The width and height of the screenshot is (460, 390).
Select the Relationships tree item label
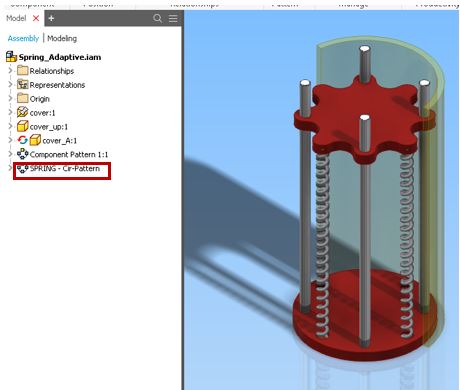(x=52, y=71)
